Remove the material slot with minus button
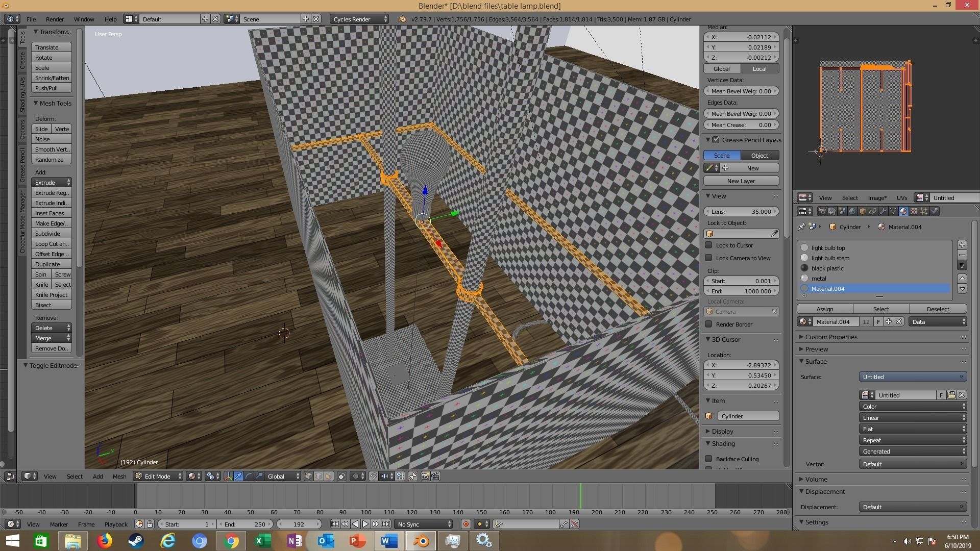This screenshot has height=551, width=980. [x=962, y=255]
